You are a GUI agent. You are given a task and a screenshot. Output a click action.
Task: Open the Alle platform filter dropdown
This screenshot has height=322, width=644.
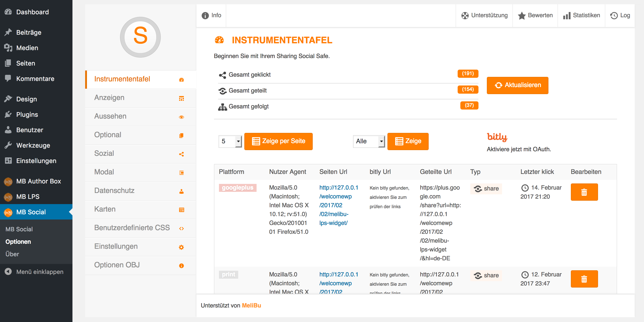[x=369, y=141]
